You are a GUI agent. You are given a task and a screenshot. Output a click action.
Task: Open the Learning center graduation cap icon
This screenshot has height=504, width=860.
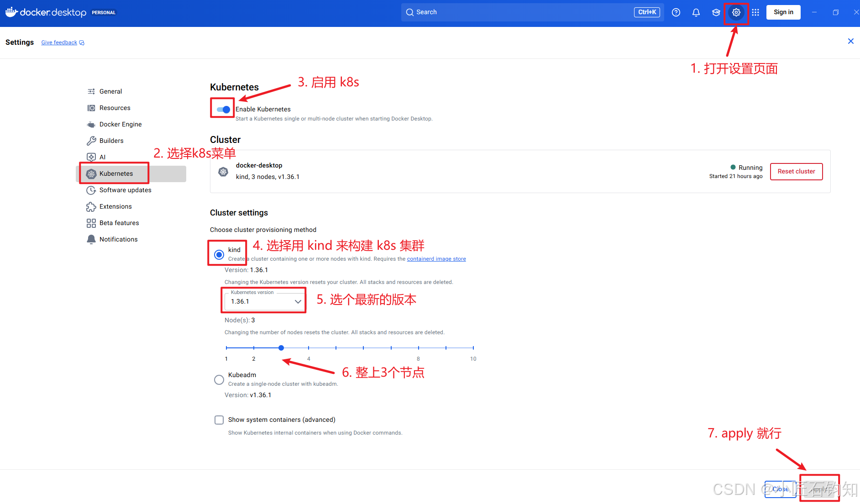click(x=716, y=12)
